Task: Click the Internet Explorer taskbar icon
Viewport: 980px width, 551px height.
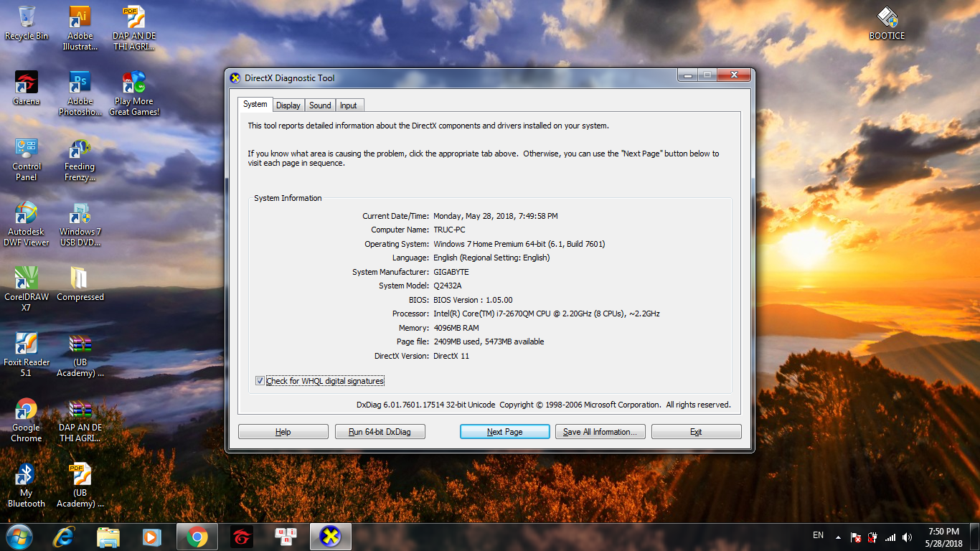Action: click(x=65, y=536)
